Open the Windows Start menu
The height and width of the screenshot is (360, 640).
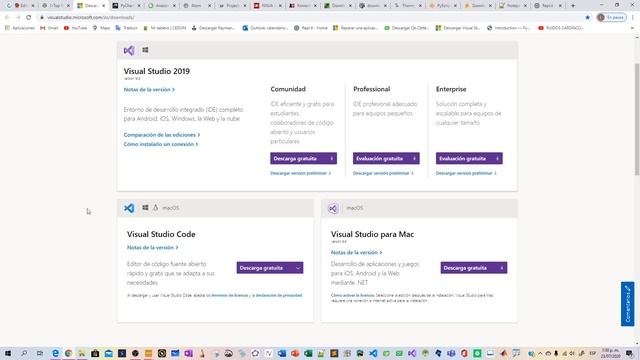tap(8, 353)
